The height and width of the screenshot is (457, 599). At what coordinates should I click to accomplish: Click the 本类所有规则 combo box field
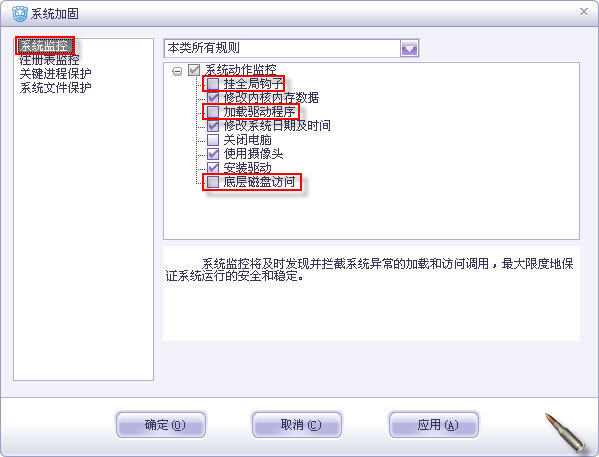(x=291, y=49)
